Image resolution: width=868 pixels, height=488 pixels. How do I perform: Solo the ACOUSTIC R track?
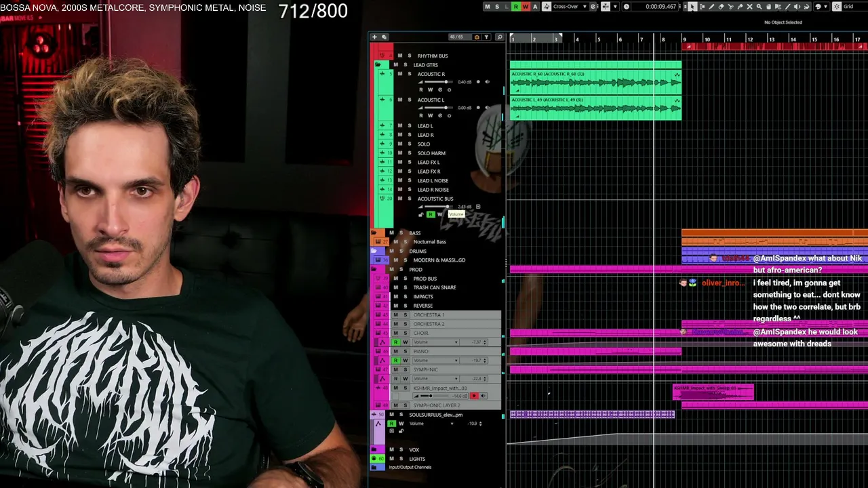pyautogui.click(x=409, y=74)
